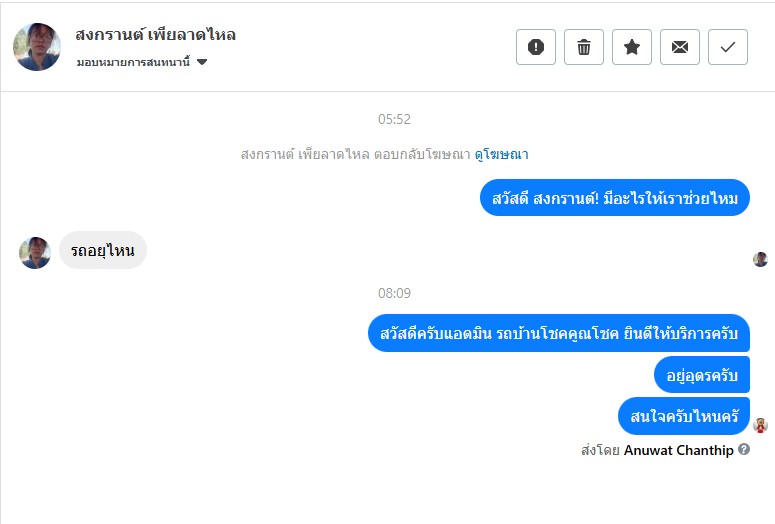Select the greeting bubble สวัสดี สงกรานต์!
Screen dimensions: 775x524
(x=615, y=198)
